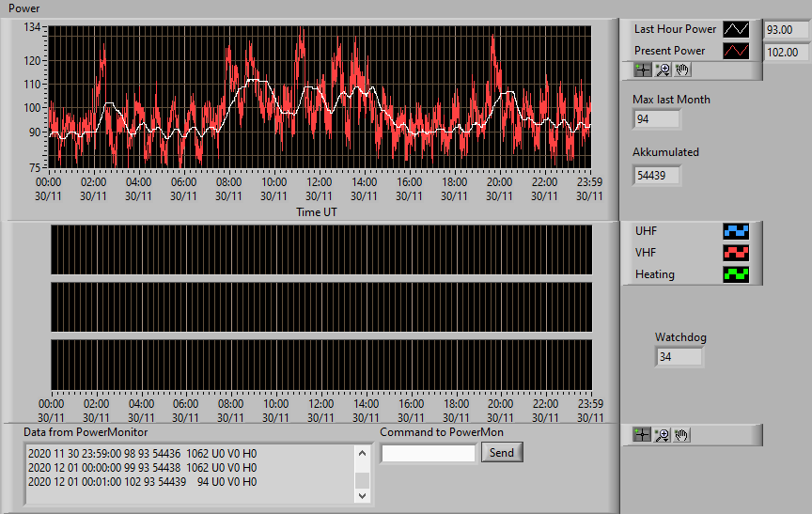Screen dimensions: 812x514
Task: Open the Last Hour Power plot legend icon
Action: [x=736, y=29]
